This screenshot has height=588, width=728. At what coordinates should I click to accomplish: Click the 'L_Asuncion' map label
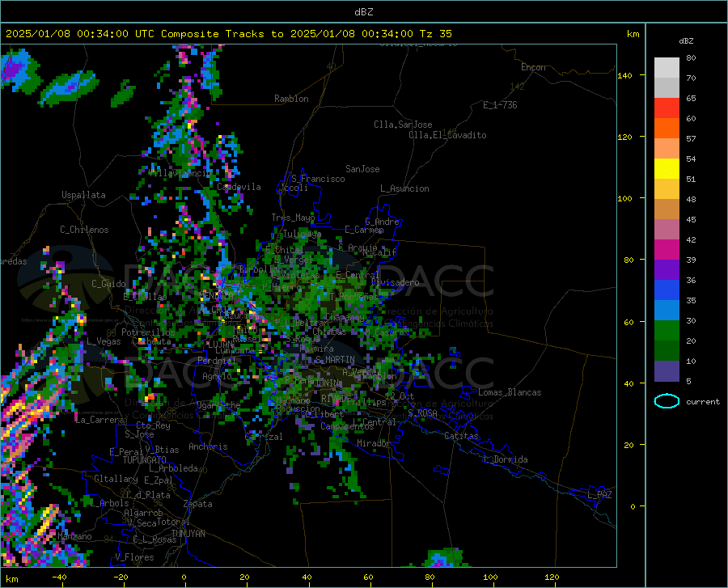click(x=404, y=188)
